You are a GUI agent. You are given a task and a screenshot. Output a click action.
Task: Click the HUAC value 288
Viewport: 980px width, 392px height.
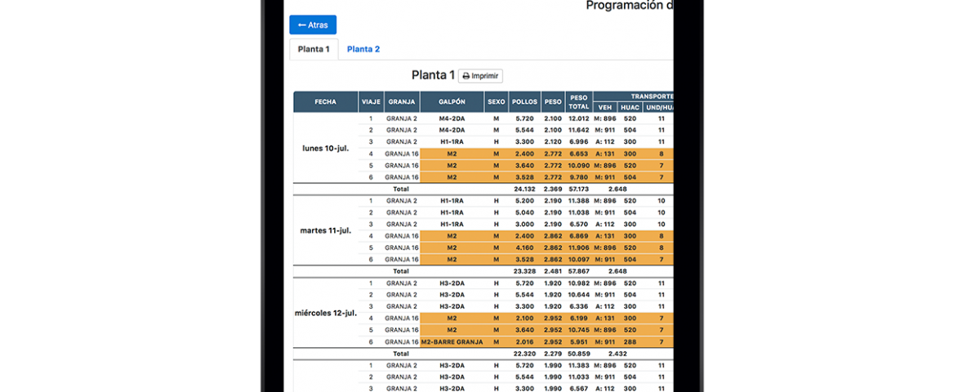[630, 341]
